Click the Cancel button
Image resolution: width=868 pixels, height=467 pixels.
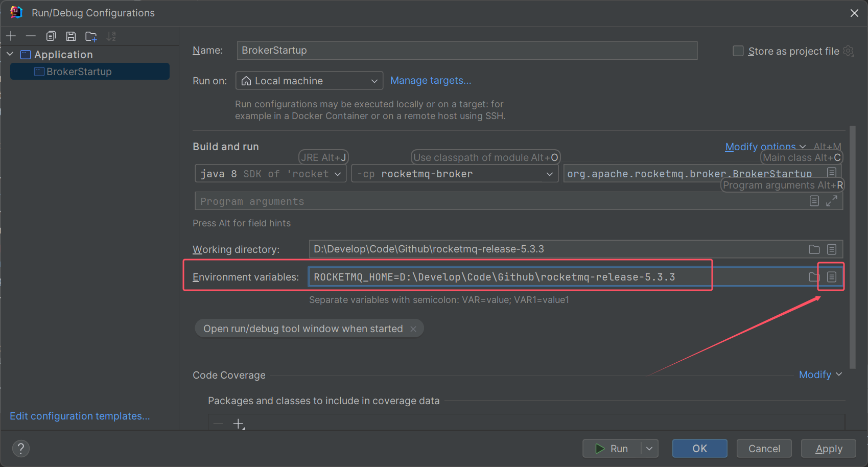764,449
